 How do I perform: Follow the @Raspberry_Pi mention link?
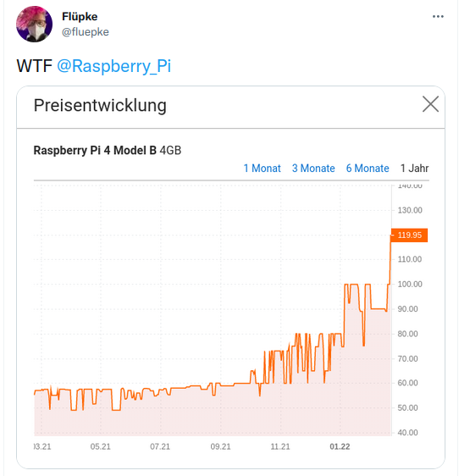(x=113, y=66)
